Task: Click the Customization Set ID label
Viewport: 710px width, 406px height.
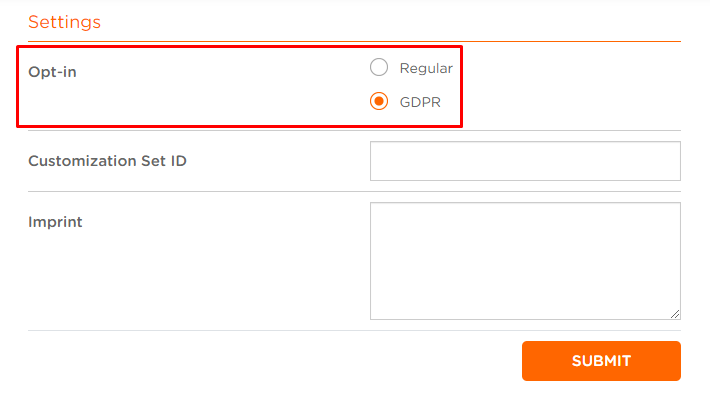Action: [107, 161]
